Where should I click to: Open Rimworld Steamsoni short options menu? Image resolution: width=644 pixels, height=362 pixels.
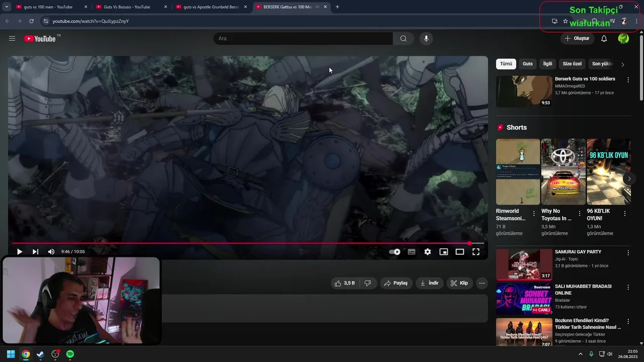tap(534, 214)
